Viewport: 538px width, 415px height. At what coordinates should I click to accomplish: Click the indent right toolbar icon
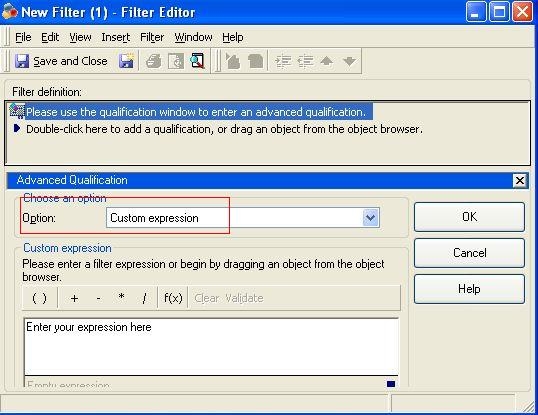(x=283, y=61)
